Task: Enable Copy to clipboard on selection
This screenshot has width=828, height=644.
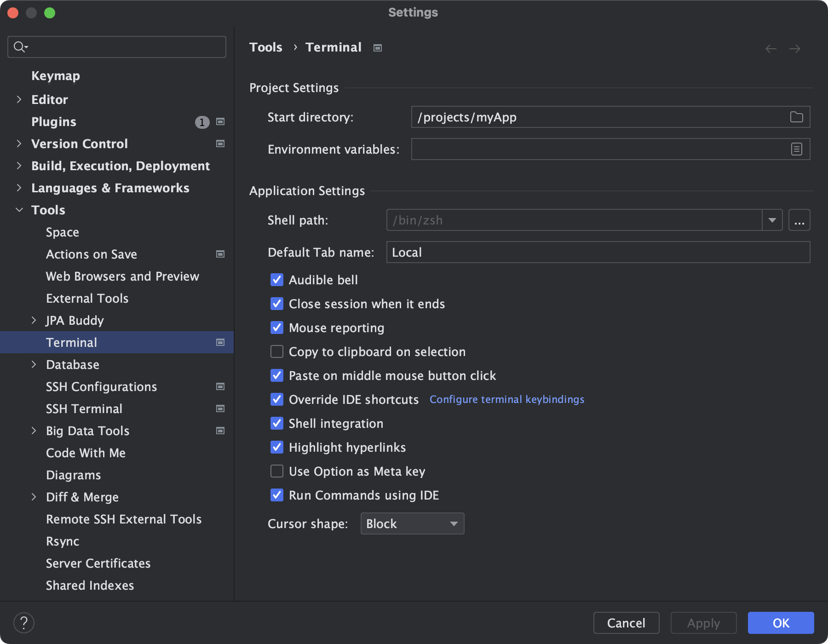Action: [x=276, y=351]
